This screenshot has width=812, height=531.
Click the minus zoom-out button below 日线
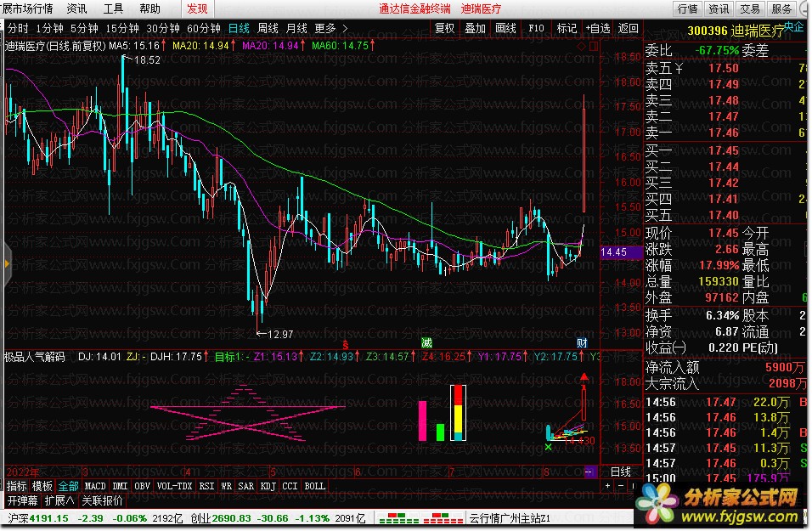(x=621, y=486)
